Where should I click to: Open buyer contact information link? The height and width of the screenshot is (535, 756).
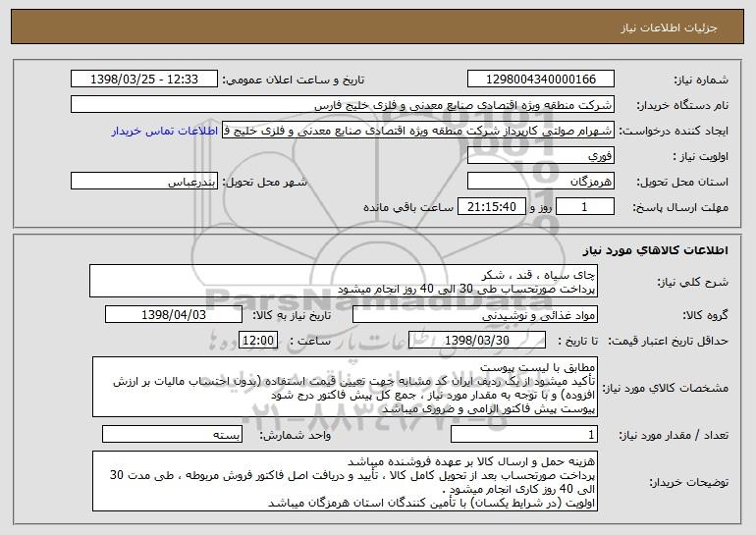tap(165, 132)
